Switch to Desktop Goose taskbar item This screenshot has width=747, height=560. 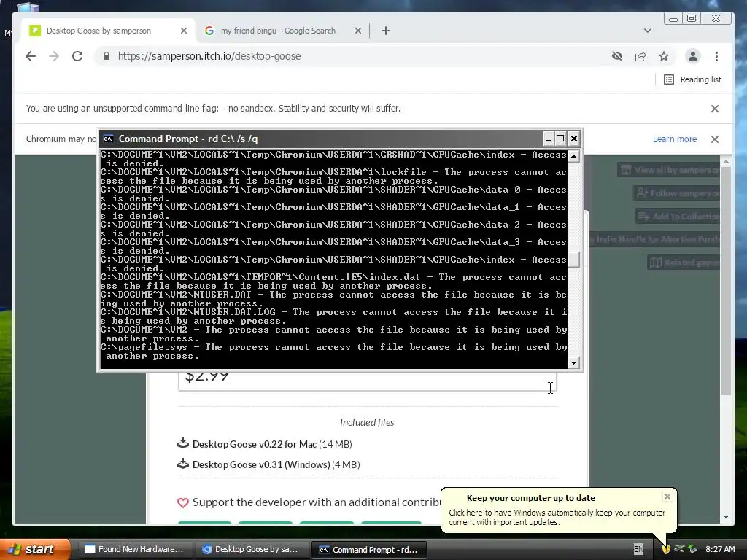click(251, 550)
